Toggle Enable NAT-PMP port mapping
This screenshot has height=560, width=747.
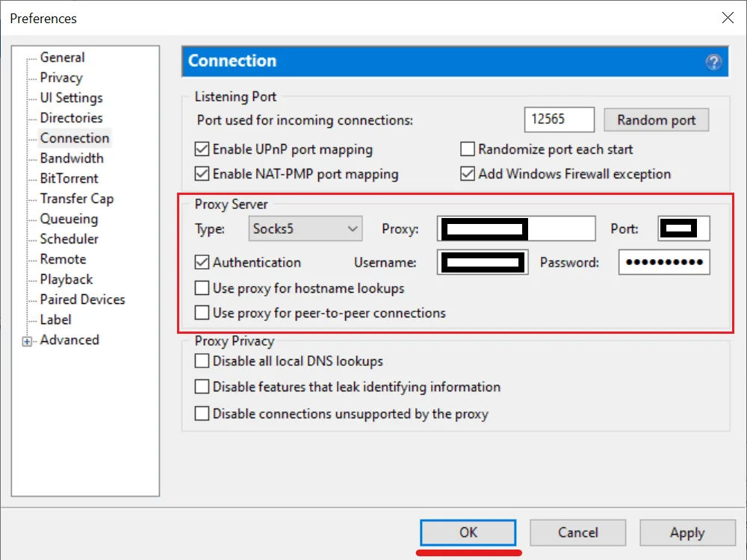tap(202, 174)
